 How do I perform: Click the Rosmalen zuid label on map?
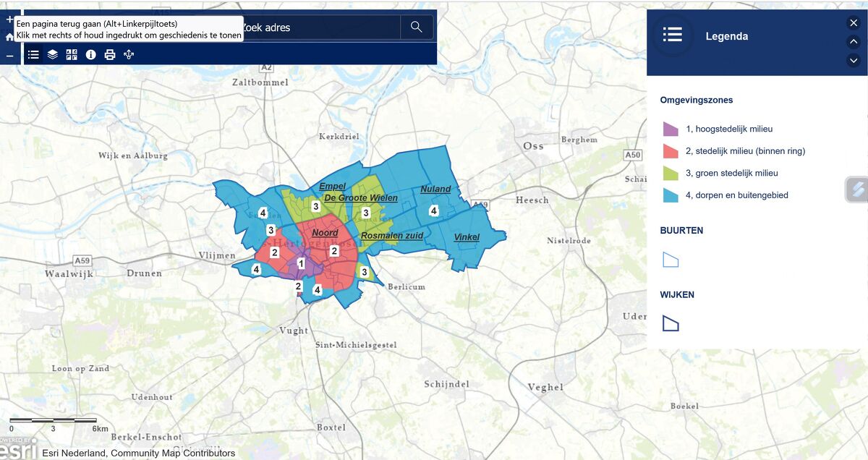(391, 236)
